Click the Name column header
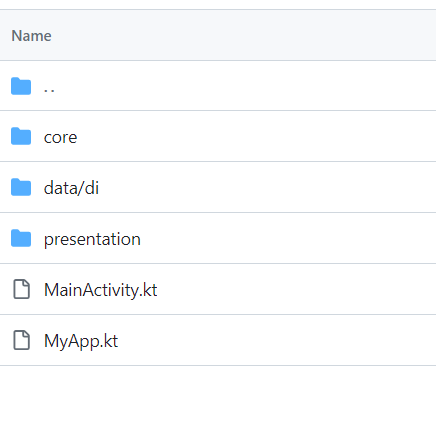Image resolution: width=436 pixels, height=426 pixels. 31,36
